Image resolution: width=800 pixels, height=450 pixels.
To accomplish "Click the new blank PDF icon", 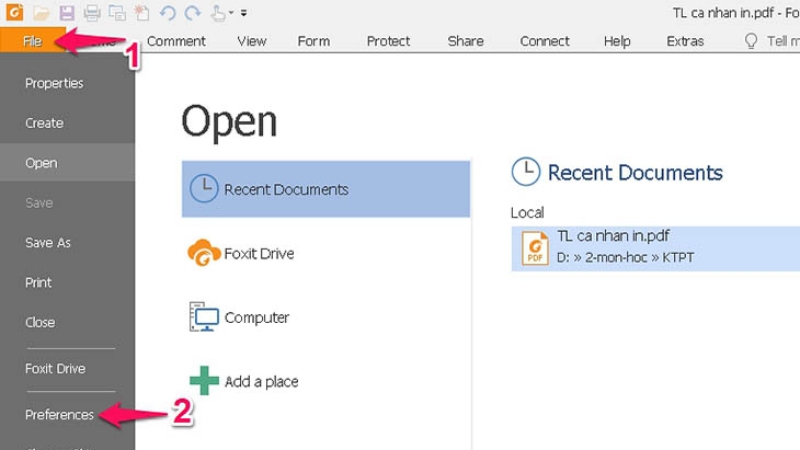I will coord(142,13).
